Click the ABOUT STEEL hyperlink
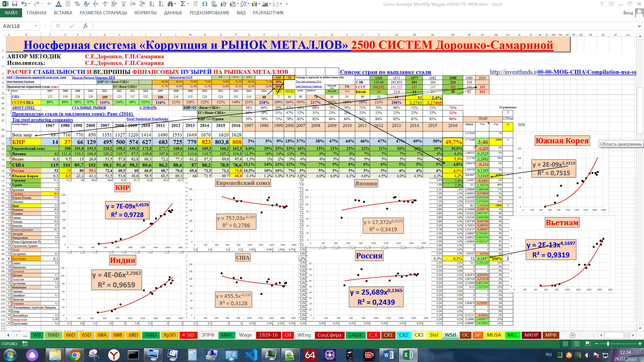Viewport: 644px width, 362px height. point(23,108)
